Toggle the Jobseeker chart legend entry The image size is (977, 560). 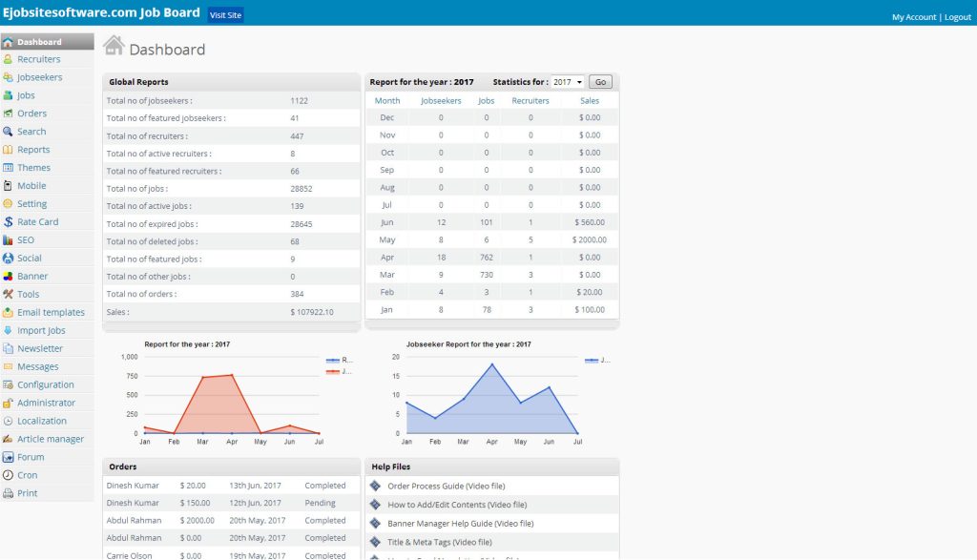click(x=595, y=361)
